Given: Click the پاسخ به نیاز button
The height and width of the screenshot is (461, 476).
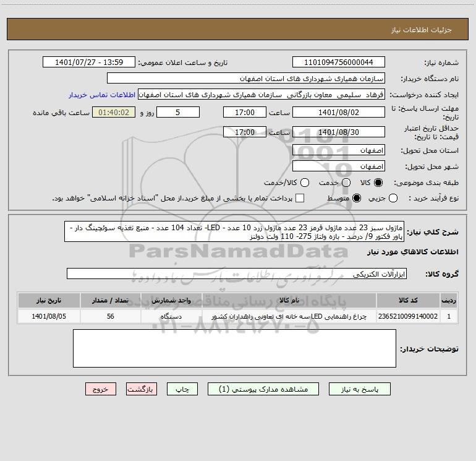Looking at the screenshot, I should pyautogui.click(x=359, y=389).
